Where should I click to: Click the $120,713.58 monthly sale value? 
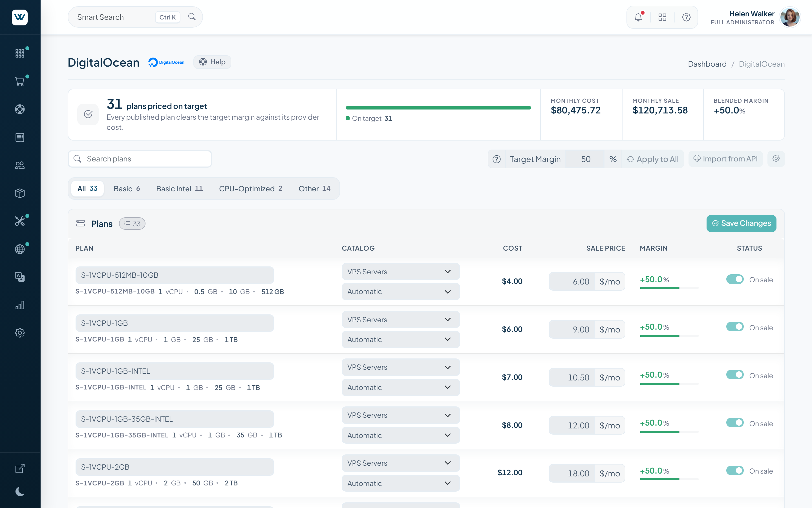[660, 110]
